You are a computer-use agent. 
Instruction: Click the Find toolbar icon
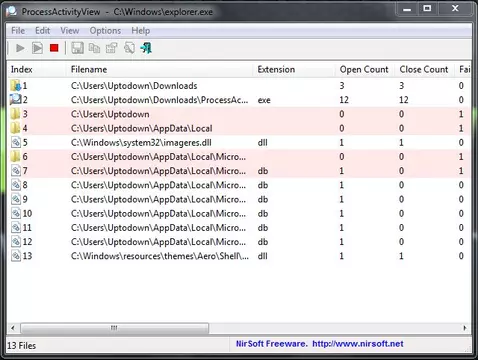[x=129, y=48]
